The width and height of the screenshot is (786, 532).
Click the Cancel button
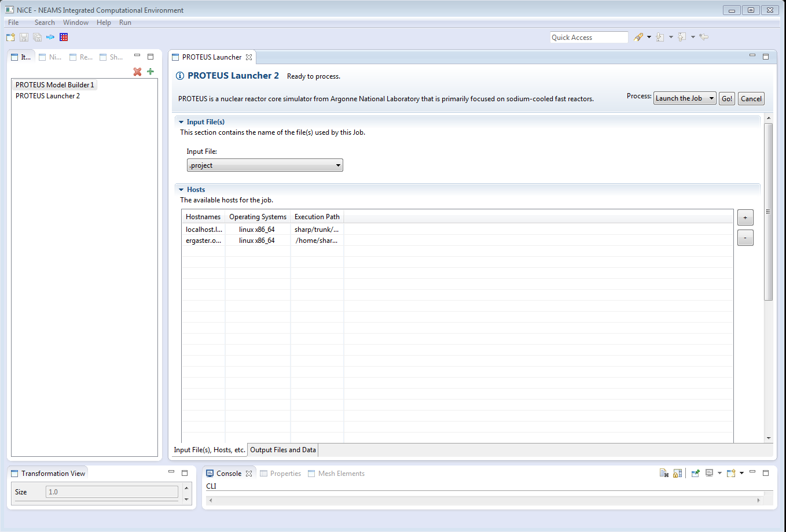[751, 98]
